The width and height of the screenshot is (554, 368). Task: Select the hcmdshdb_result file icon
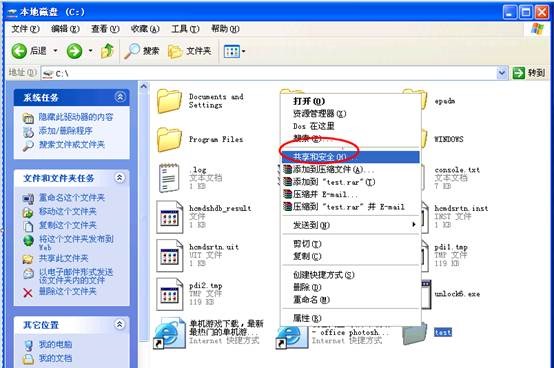(170, 217)
